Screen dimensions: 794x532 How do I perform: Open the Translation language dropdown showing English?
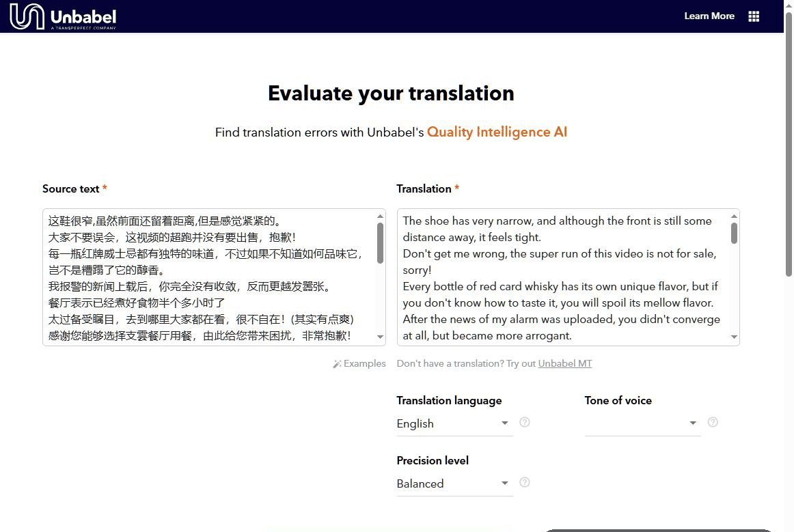click(x=454, y=423)
